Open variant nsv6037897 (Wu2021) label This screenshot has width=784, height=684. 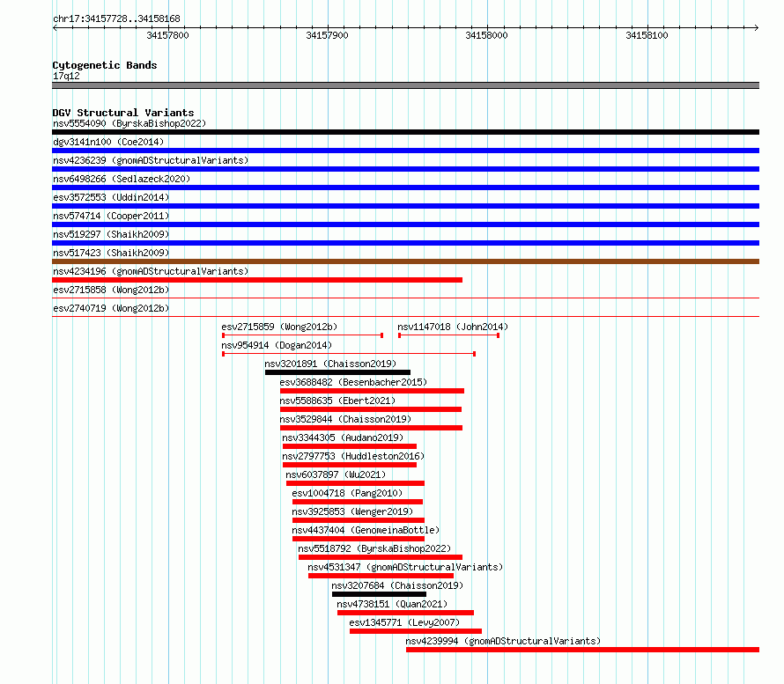(336, 474)
